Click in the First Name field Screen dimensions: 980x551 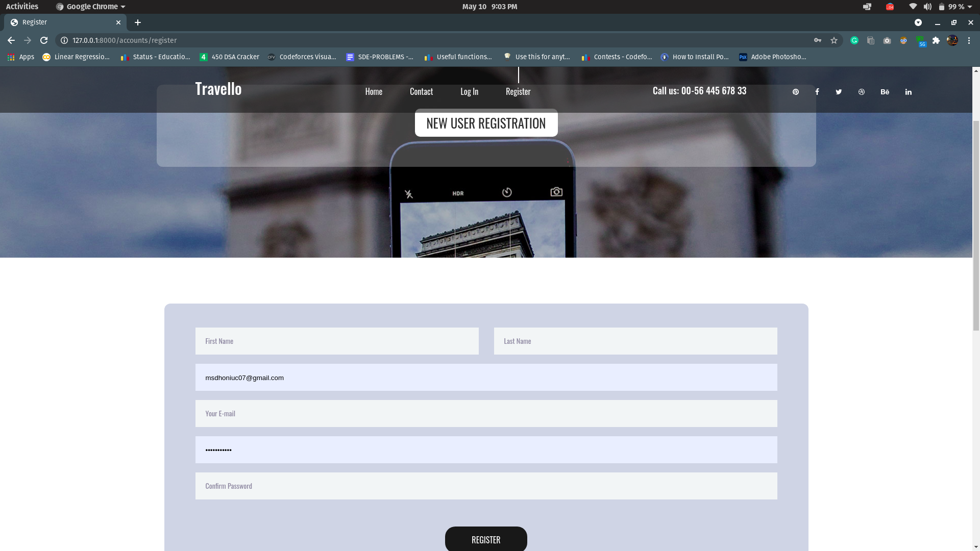click(x=337, y=341)
